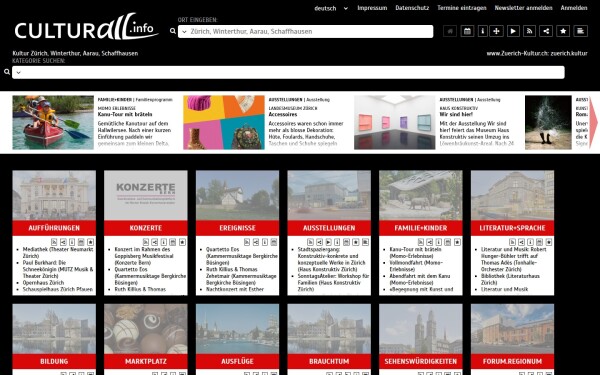Click Mediathek (Theater Neumarkt Zürich) entry
The width and height of the screenshot is (600, 375).
click(58, 253)
